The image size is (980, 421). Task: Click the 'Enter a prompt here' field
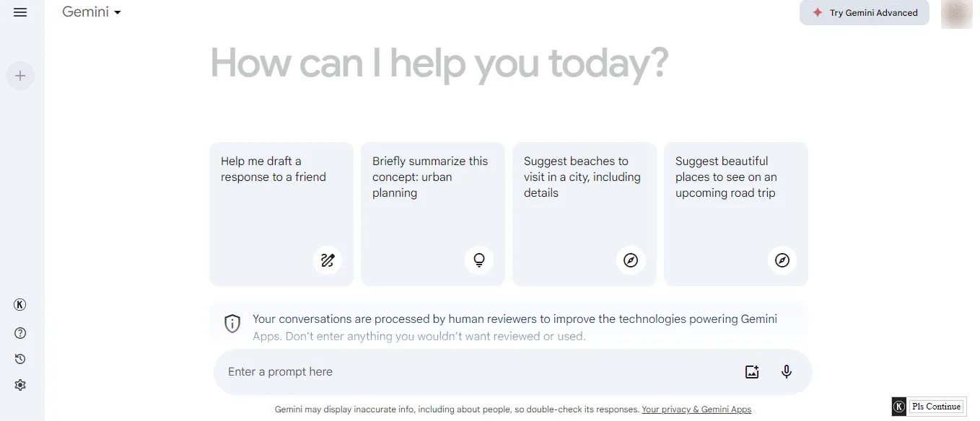tap(476, 372)
